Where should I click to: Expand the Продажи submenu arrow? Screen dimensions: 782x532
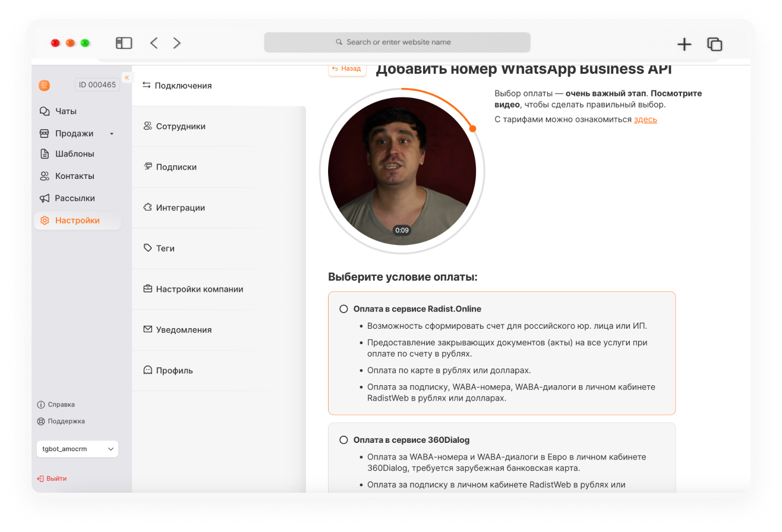tap(112, 134)
